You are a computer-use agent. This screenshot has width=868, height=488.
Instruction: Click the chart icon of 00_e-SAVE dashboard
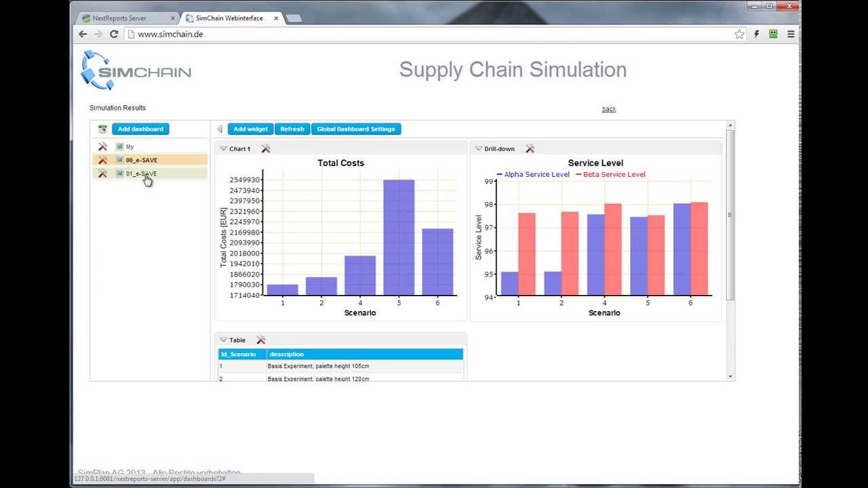[x=119, y=160]
